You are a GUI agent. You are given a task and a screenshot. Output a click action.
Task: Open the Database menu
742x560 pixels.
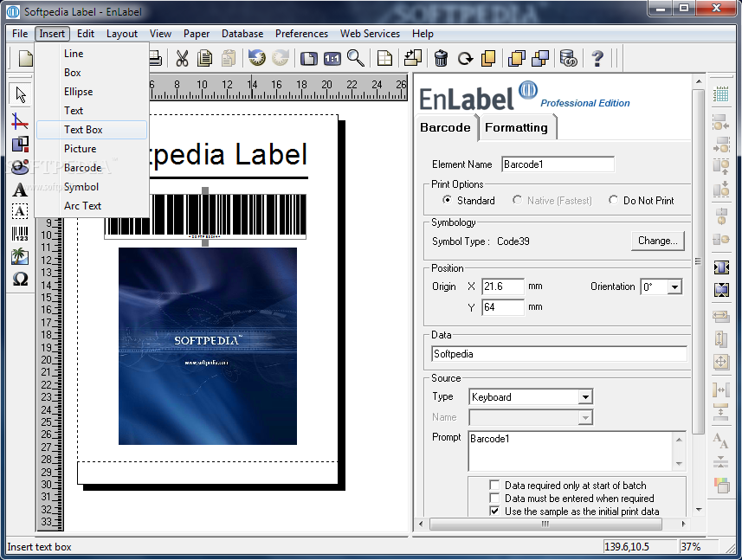click(x=242, y=34)
